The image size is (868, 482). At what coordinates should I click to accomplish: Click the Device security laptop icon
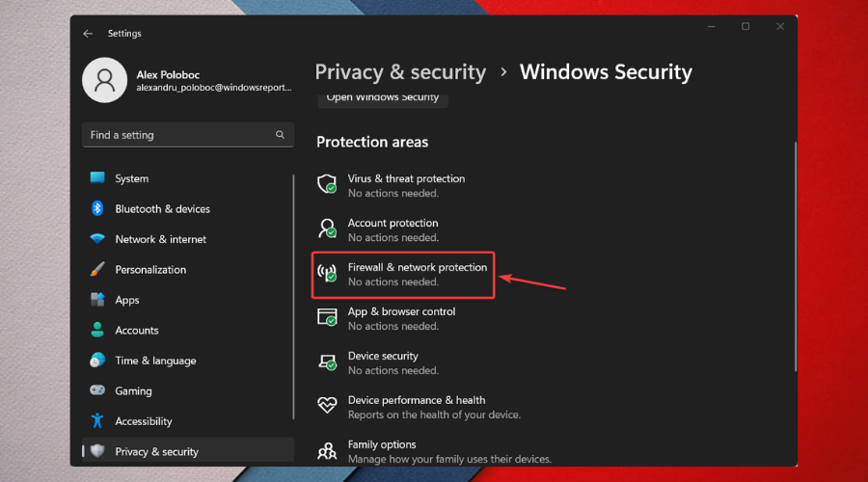[x=328, y=361]
